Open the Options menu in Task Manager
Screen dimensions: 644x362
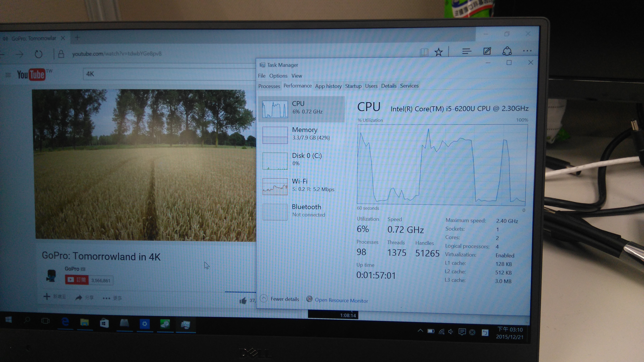(278, 76)
